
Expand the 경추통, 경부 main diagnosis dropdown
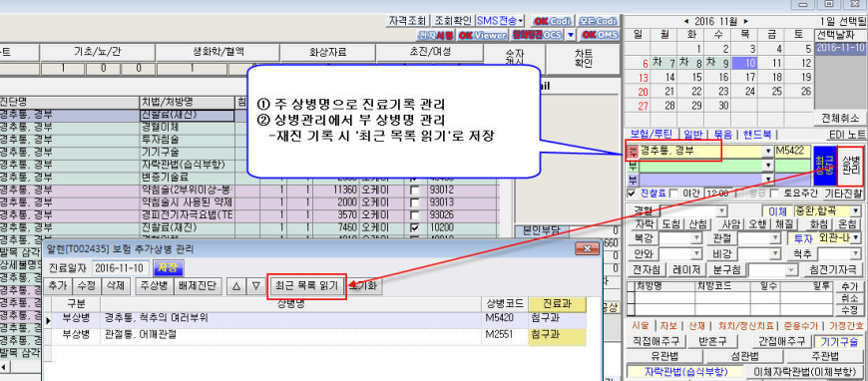(768, 152)
